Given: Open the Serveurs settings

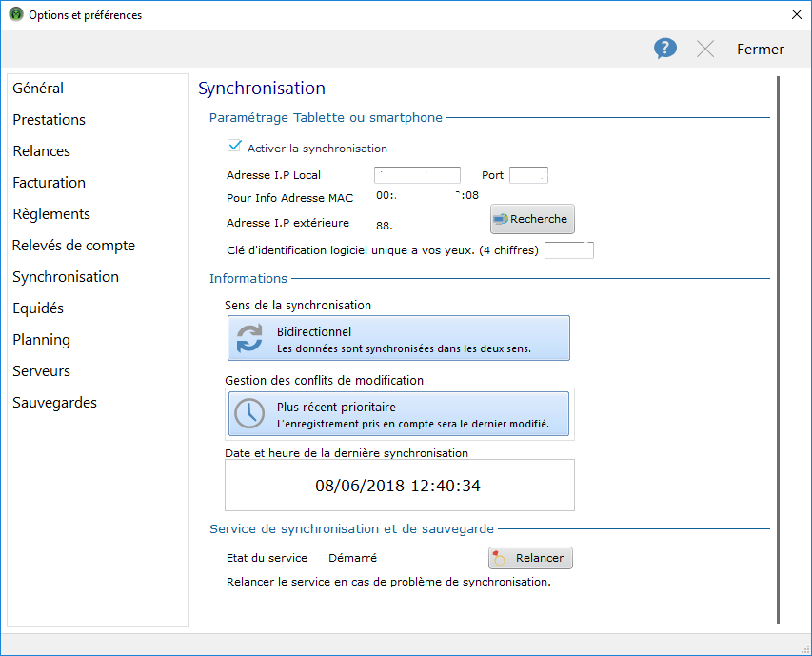Looking at the screenshot, I should (x=42, y=371).
